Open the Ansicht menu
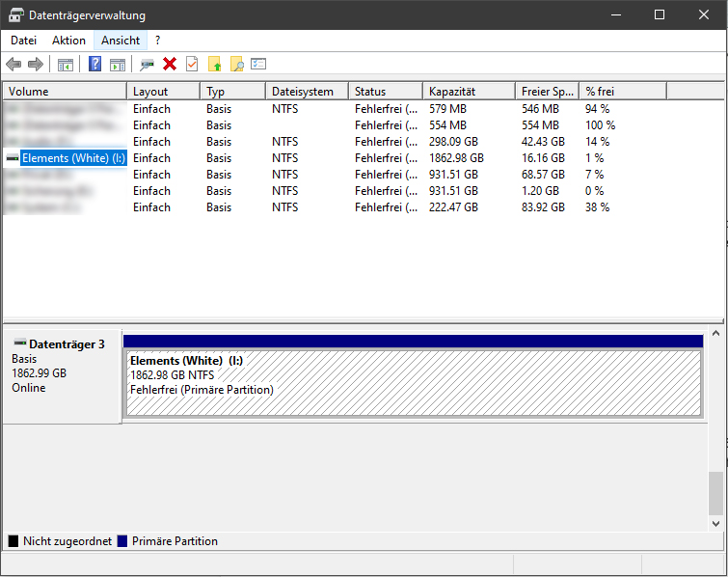Screen dimensions: 728x577 point(121,41)
